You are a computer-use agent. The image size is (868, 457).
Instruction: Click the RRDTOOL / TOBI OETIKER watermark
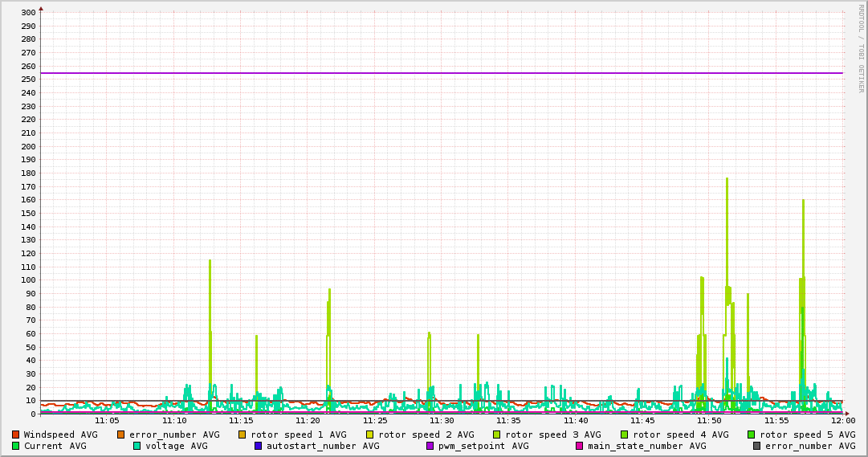(860, 48)
